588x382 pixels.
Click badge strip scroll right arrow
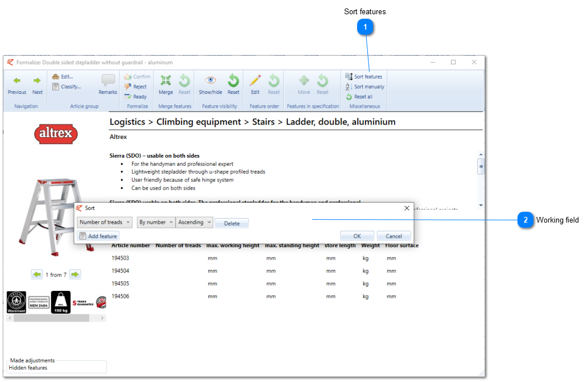(x=102, y=318)
